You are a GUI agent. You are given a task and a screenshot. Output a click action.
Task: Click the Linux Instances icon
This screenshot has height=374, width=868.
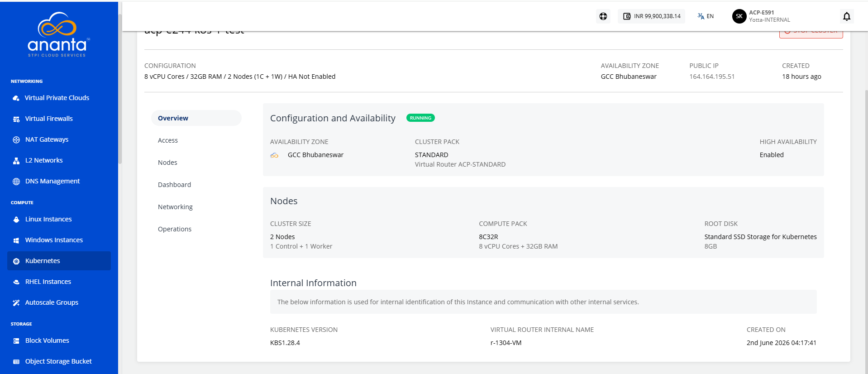click(16, 220)
